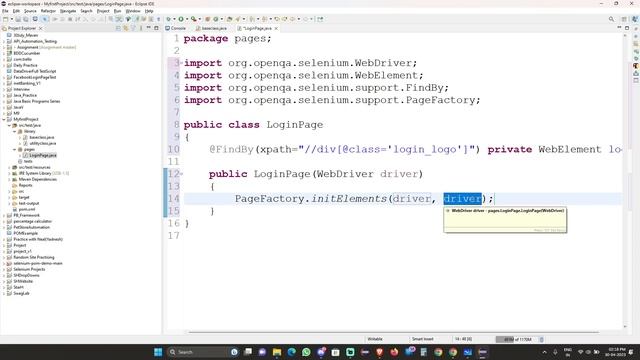Screen dimensions: 640x360
Task: Select utilityclass.java in the tree
Action: (x=42, y=143)
